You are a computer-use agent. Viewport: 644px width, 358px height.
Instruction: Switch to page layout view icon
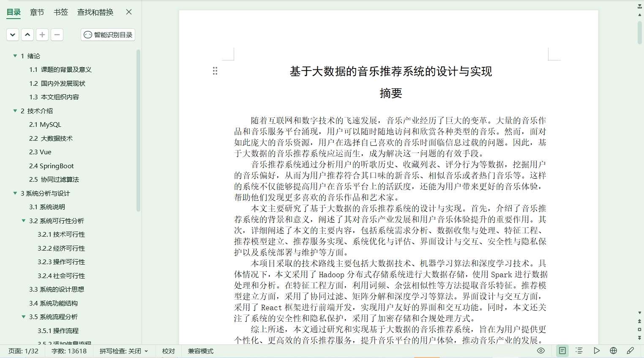tap(562, 351)
